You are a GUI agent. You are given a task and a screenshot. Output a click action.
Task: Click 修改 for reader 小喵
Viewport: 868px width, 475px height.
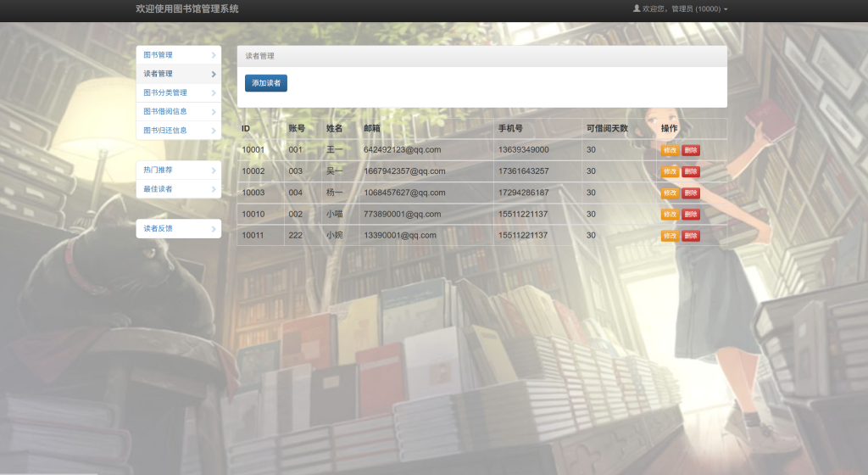(x=670, y=215)
